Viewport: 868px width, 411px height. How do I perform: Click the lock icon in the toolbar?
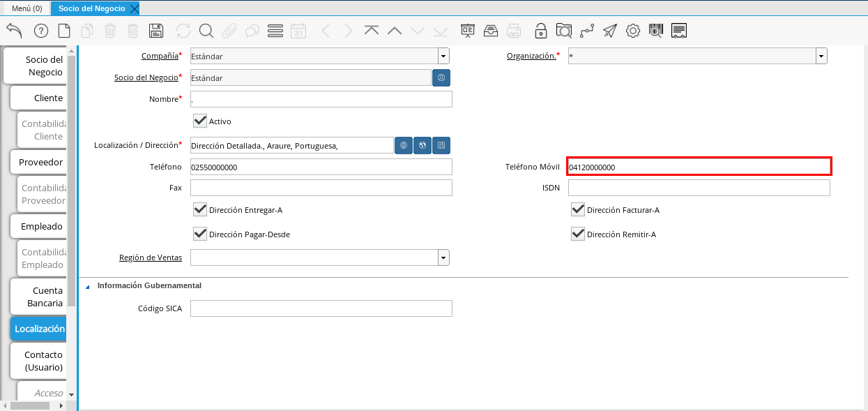pyautogui.click(x=540, y=31)
